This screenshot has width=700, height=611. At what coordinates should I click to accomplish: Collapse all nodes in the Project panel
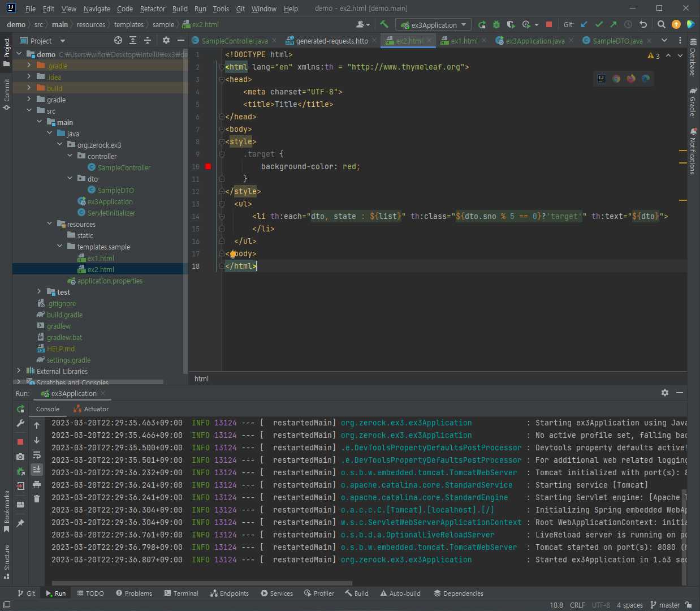point(148,40)
